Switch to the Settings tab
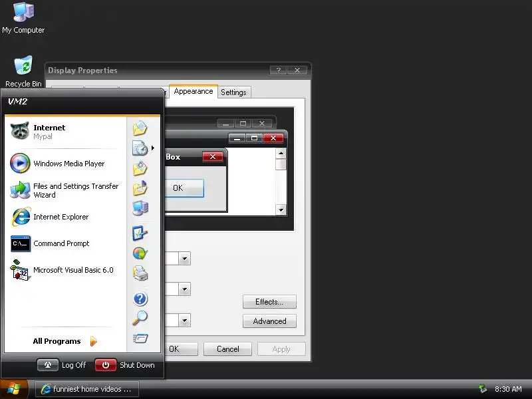Screen dimensions: 532x399 [233, 92]
